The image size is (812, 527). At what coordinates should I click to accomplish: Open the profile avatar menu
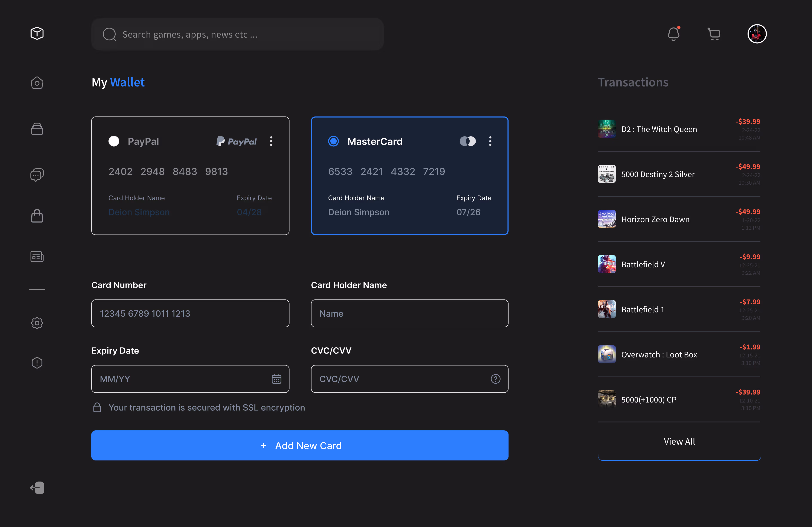(757, 34)
